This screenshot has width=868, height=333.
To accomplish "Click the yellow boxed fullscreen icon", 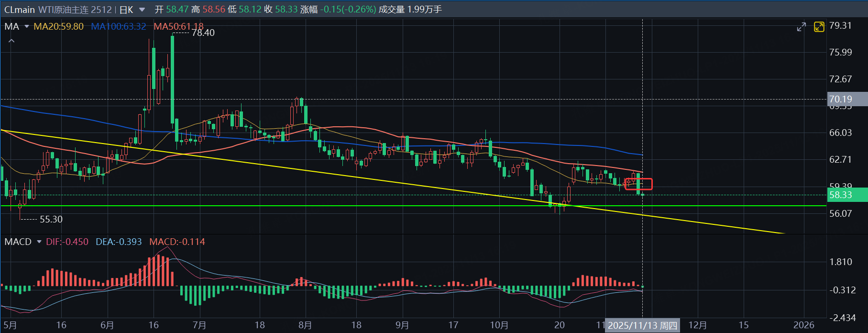I will 819,27.
